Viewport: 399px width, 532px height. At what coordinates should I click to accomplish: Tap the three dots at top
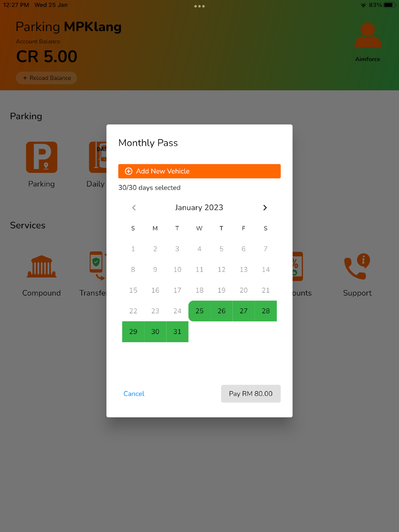[199, 6]
